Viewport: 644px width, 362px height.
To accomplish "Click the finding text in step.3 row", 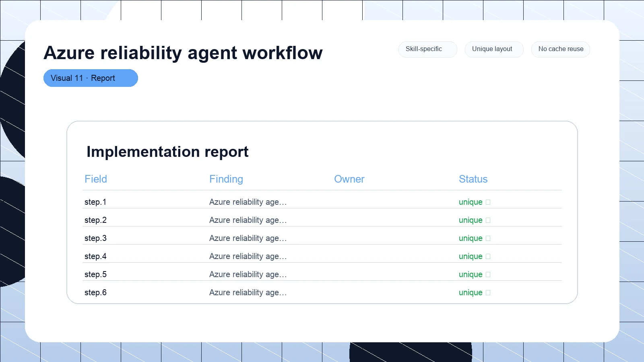I will [248, 238].
